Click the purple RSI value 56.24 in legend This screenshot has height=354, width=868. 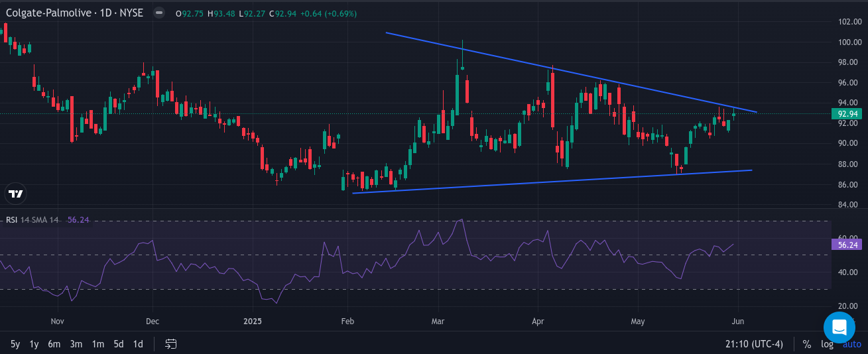pos(78,220)
